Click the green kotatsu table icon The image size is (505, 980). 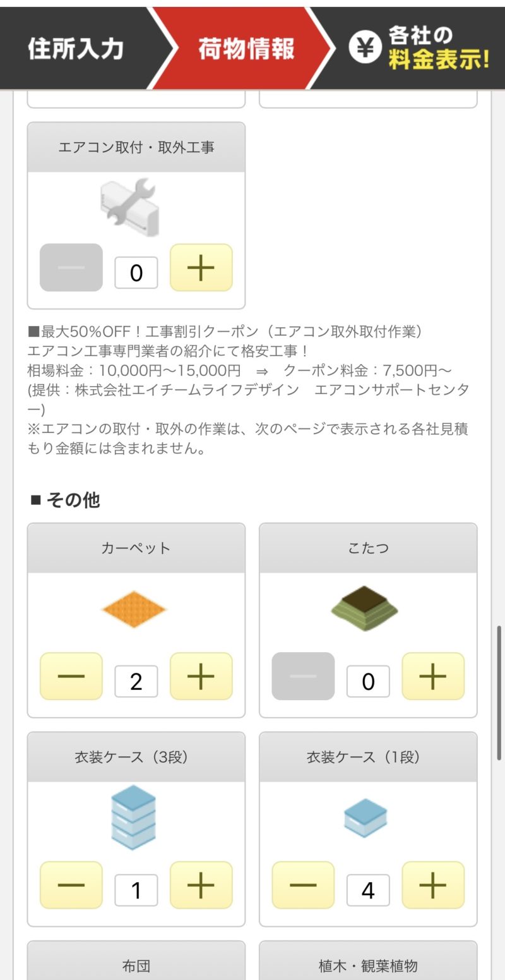pos(365,608)
